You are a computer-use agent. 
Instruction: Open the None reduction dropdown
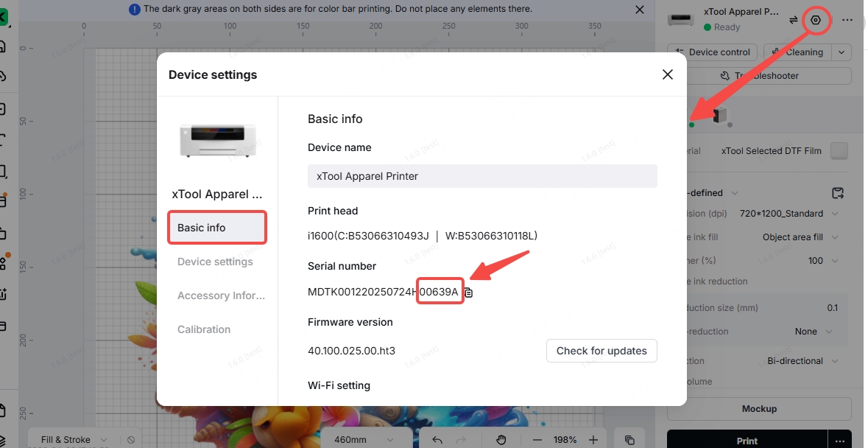[814, 331]
